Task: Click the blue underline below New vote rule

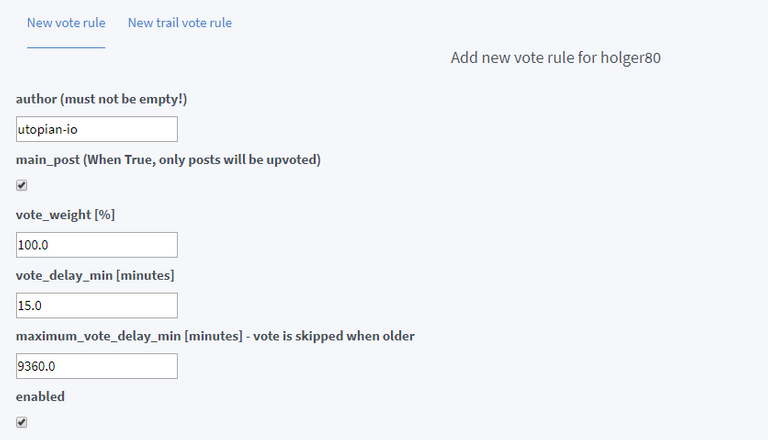Action: pyautogui.click(x=66, y=47)
